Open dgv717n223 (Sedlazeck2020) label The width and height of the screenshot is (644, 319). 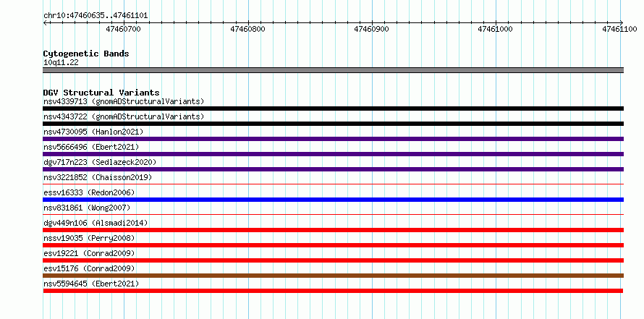[100, 162]
